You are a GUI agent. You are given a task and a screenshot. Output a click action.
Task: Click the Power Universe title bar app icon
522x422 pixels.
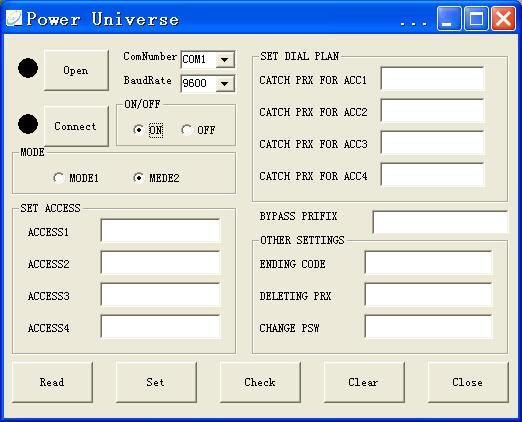click(14, 18)
